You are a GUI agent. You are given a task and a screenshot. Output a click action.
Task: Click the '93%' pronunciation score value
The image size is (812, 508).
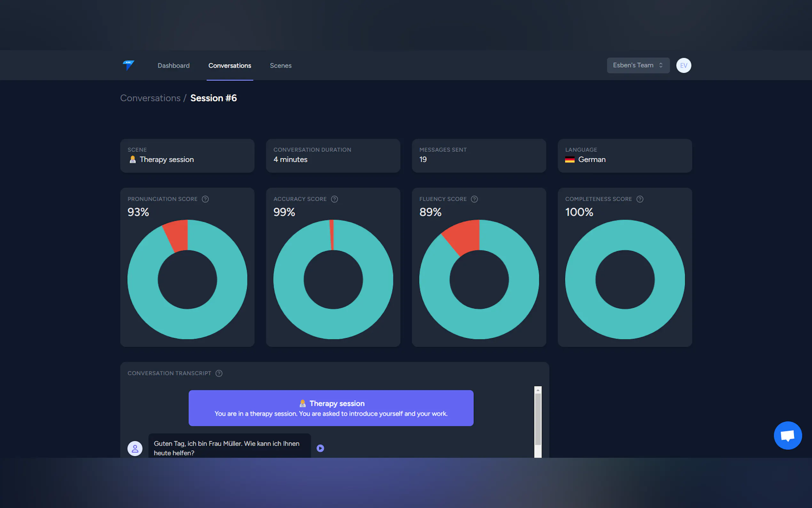pos(138,212)
